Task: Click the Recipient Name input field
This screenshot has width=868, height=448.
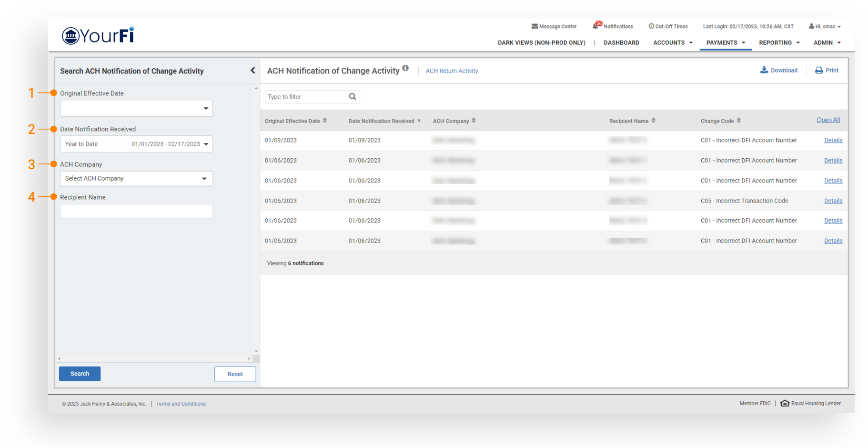Action: 136,212
